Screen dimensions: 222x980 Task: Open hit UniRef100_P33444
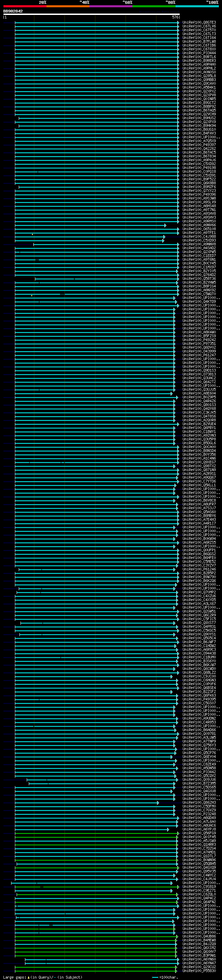point(199,53)
